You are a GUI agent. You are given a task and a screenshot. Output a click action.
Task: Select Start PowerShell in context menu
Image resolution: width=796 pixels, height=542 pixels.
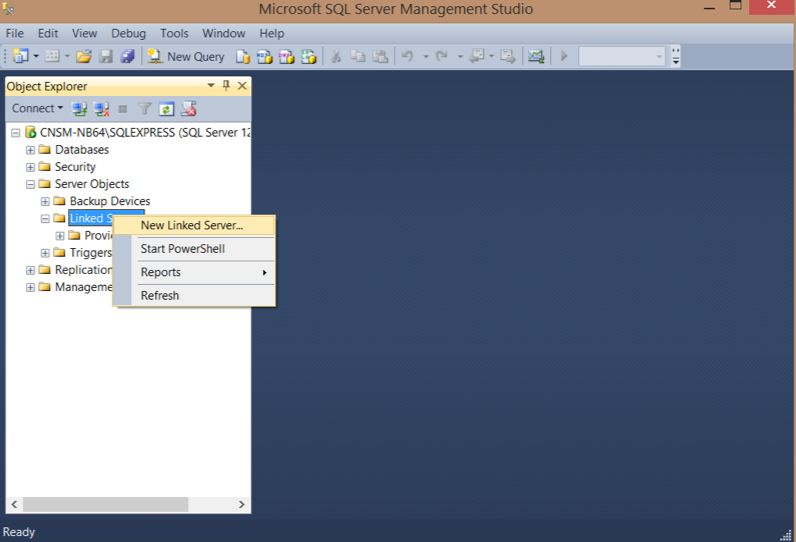tap(183, 249)
